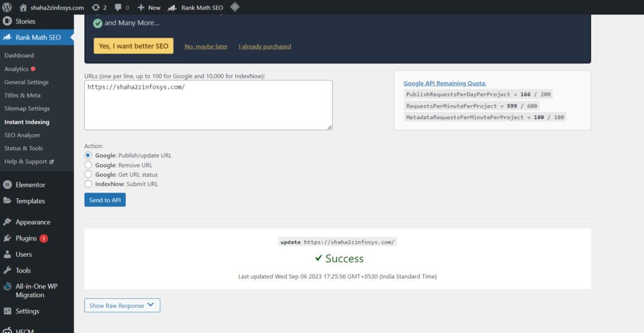Image resolution: width=644 pixels, height=333 pixels.
Task: Click the Tools wrench icon
Action: 7,271
